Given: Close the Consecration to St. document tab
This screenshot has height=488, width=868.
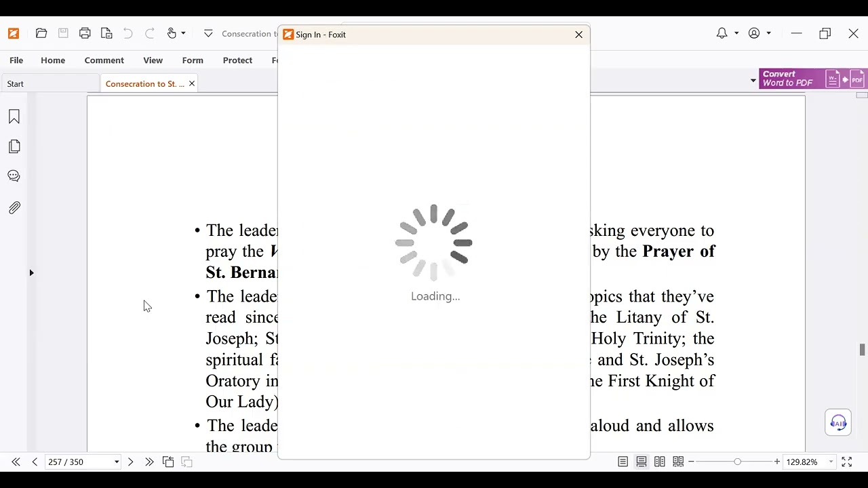Looking at the screenshot, I should 192,83.
